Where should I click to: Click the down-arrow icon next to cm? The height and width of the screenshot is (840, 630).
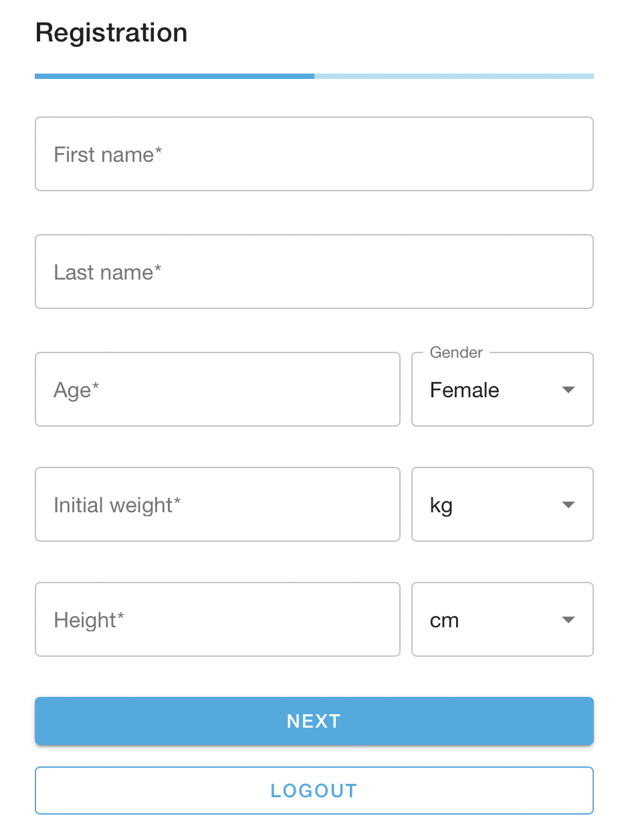pyautogui.click(x=568, y=620)
